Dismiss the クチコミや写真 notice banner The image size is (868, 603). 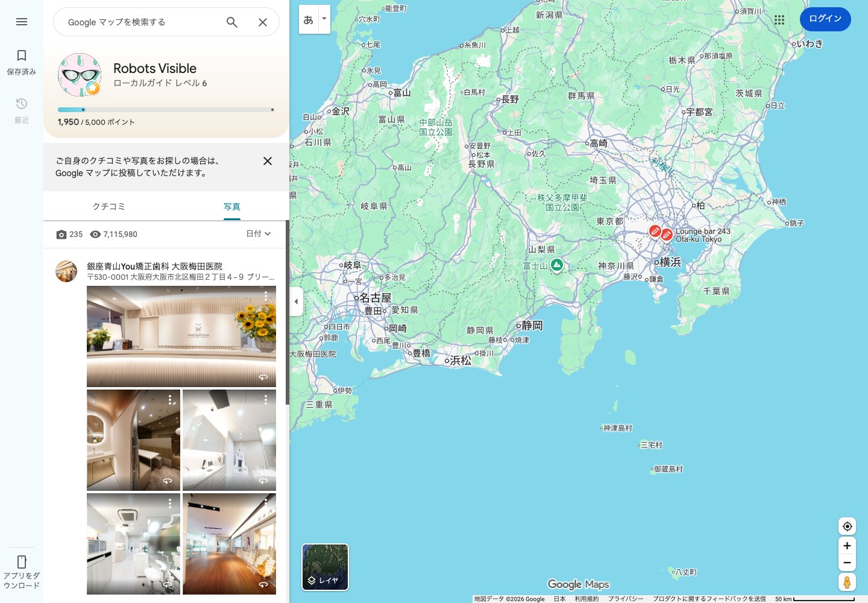pyautogui.click(x=268, y=161)
